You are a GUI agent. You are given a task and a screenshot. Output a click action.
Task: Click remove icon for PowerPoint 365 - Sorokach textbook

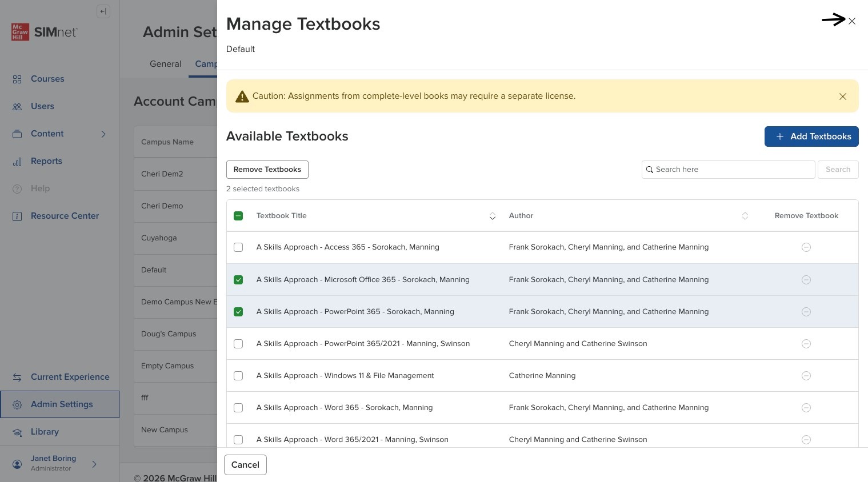[806, 312]
